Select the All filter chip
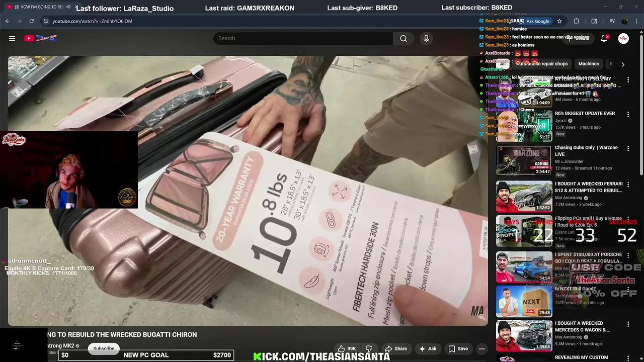Screen dimensions: 644x362 click(x=502, y=64)
